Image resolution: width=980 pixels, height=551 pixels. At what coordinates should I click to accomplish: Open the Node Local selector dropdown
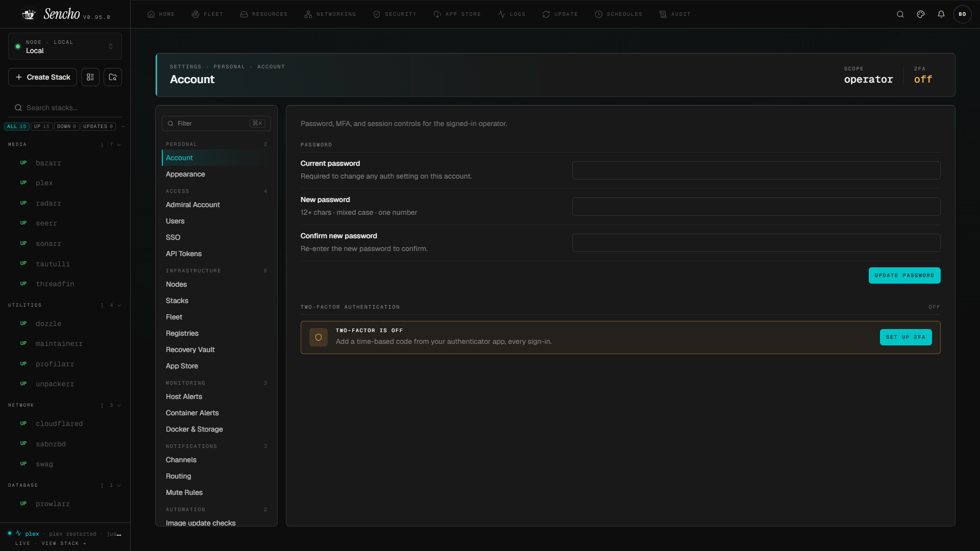tap(65, 46)
